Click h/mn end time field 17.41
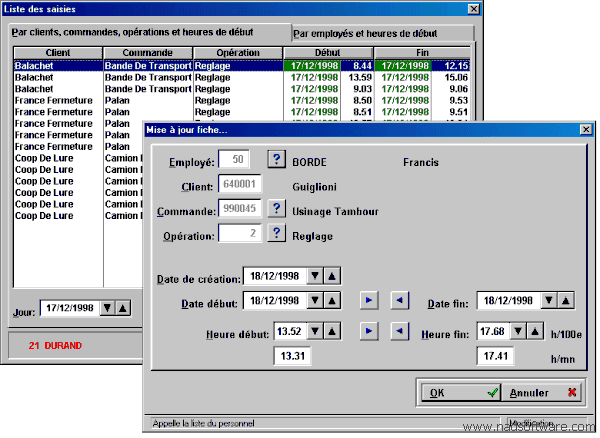This screenshot has width=600, height=438. click(496, 356)
